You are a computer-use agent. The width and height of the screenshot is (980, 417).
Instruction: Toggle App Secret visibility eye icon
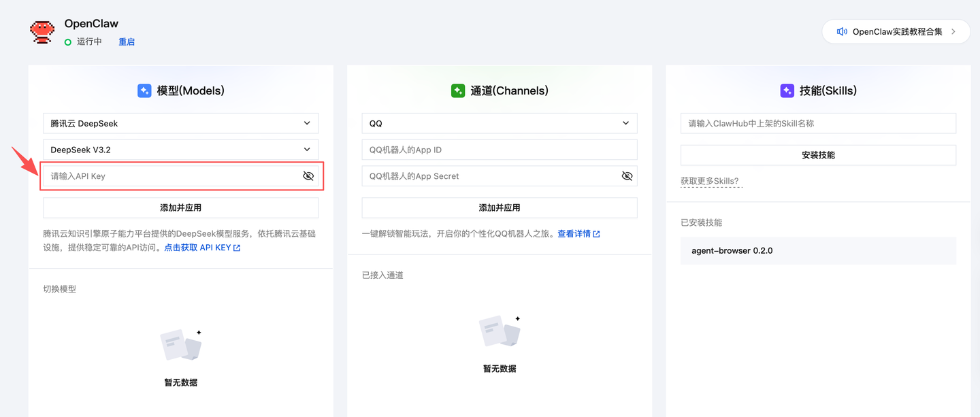tap(627, 176)
